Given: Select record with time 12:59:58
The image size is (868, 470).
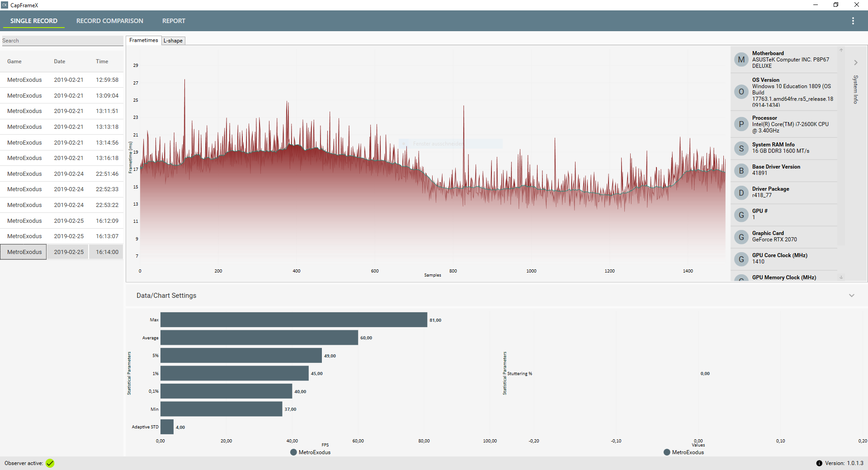Looking at the screenshot, I should [x=62, y=80].
